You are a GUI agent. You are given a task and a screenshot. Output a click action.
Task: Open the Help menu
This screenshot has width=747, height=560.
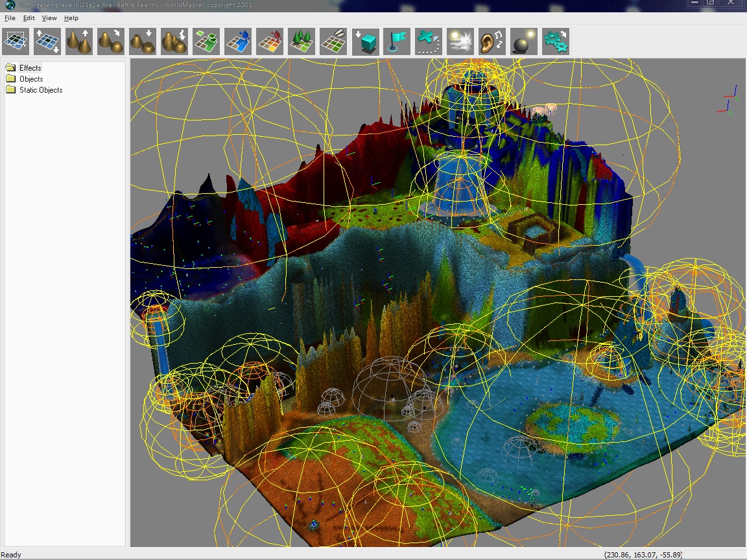point(71,18)
